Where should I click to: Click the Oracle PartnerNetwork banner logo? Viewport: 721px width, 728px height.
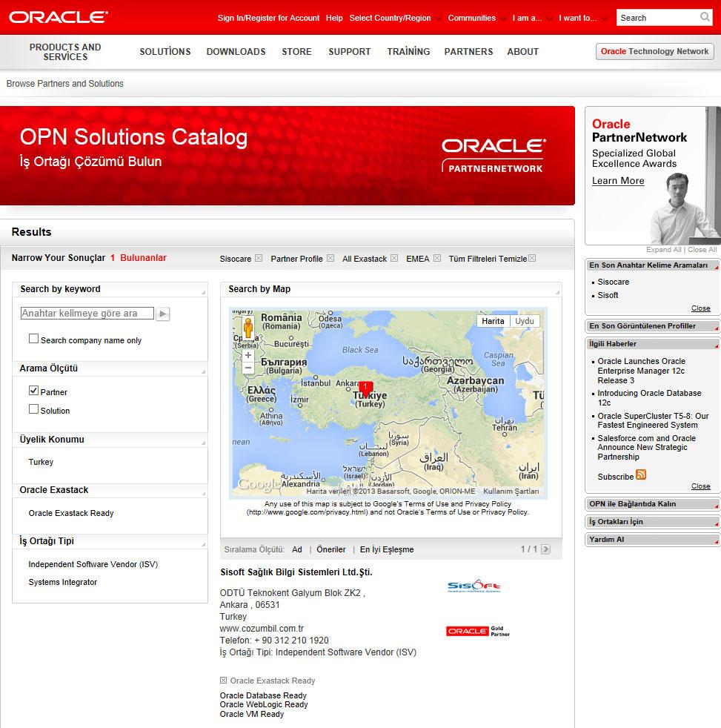pos(494,156)
